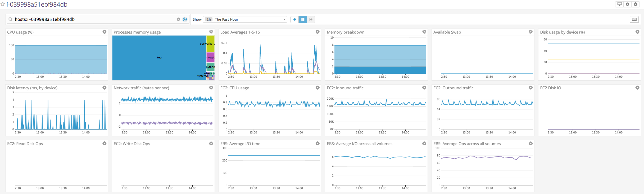Click the 'EC2: Read Disk Ops' title
Image resolution: width=644 pixels, height=194 pixels.
25,144
